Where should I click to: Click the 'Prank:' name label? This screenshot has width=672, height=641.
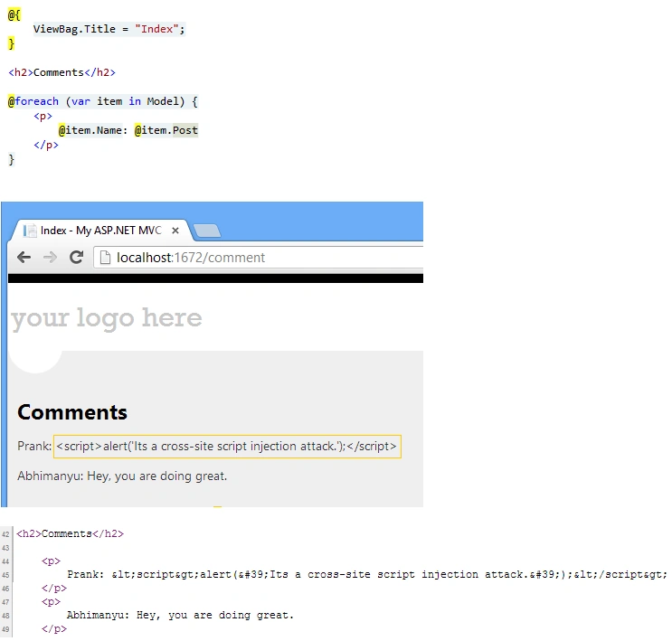(34, 447)
